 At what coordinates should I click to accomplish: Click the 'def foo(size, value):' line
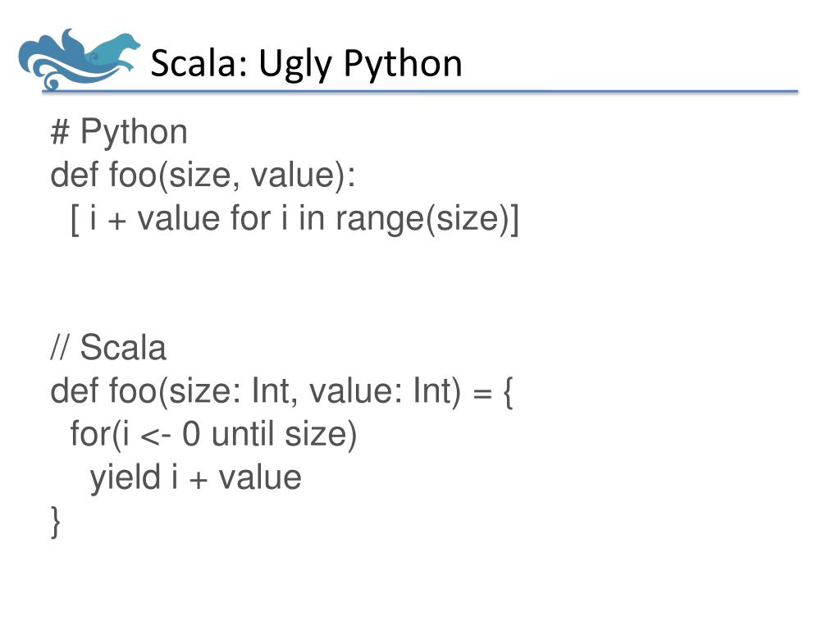[x=203, y=176]
